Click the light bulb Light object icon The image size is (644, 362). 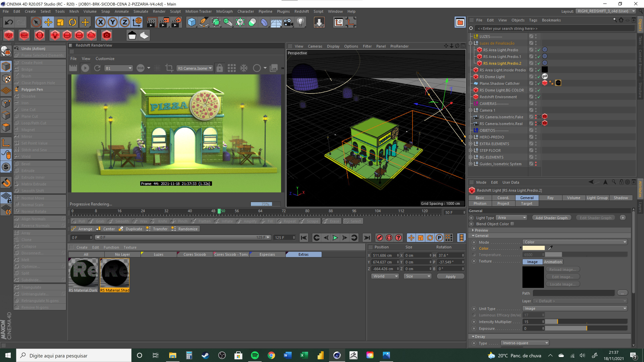tap(301, 22)
